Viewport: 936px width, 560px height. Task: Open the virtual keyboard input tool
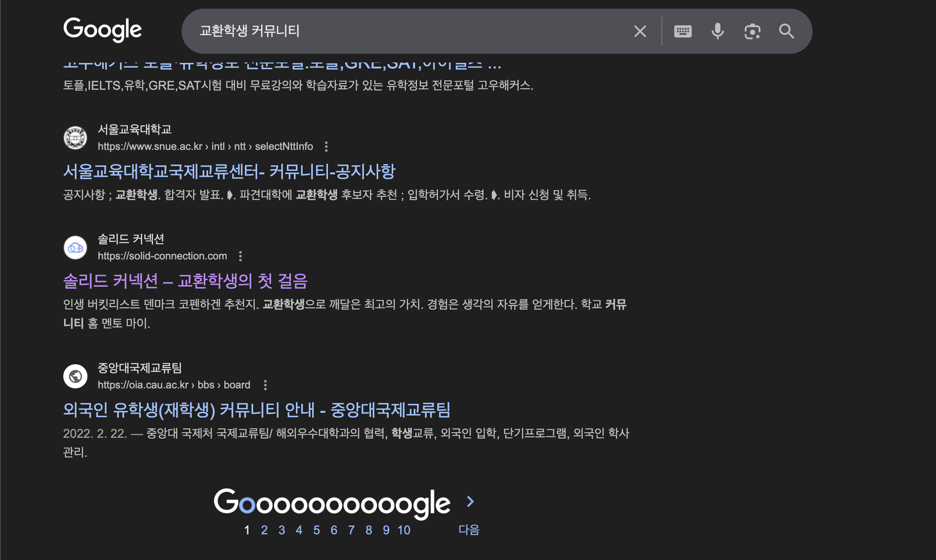click(x=682, y=31)
